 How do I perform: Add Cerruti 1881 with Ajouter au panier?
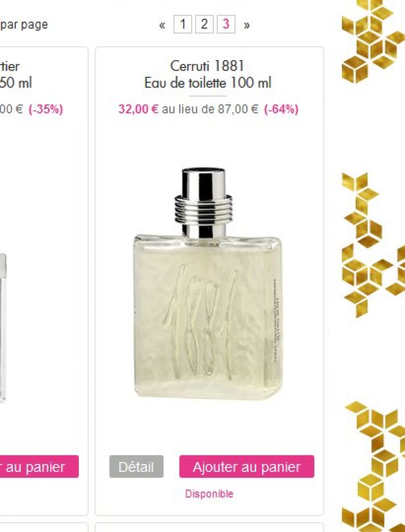click(x=247, y=467)
